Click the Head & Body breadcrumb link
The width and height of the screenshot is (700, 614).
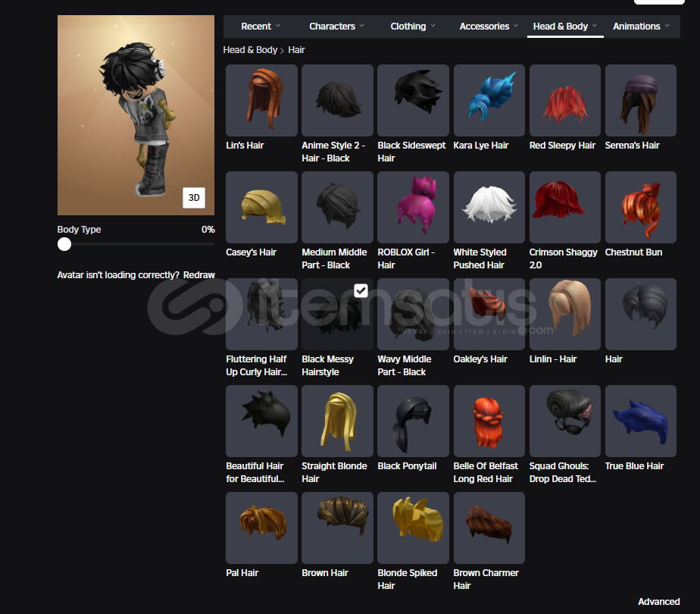click(250, 50)
